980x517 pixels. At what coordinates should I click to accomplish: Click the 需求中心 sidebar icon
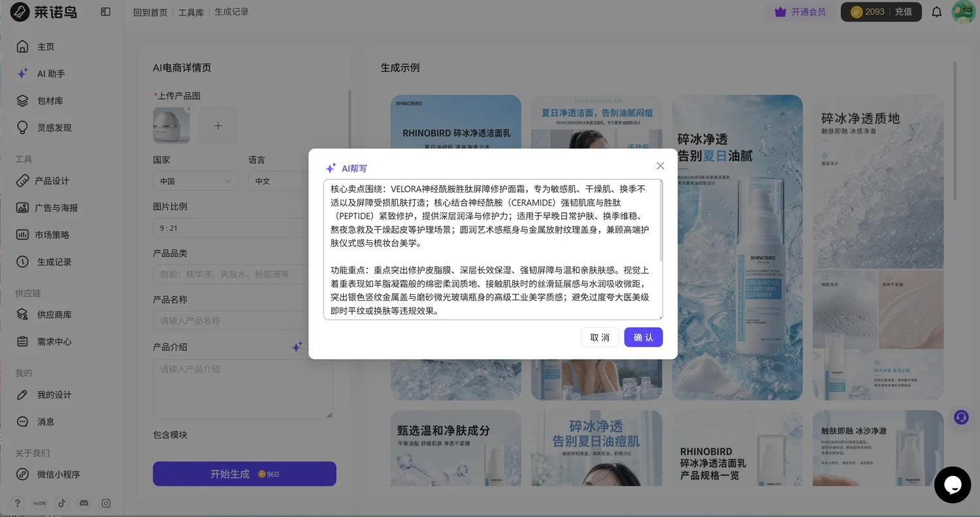pyautogui.click(x=23, y=341)
